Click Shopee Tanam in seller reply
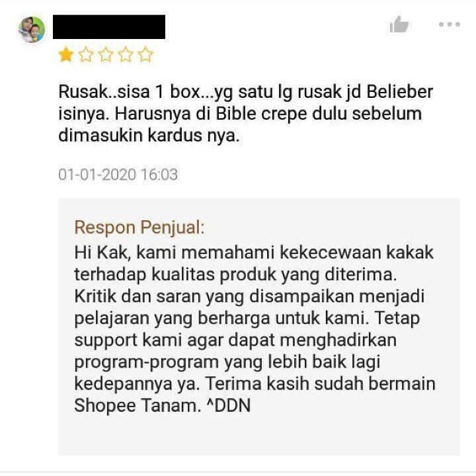The width and height of the screenshot is (476, 476). pos(136,405)
